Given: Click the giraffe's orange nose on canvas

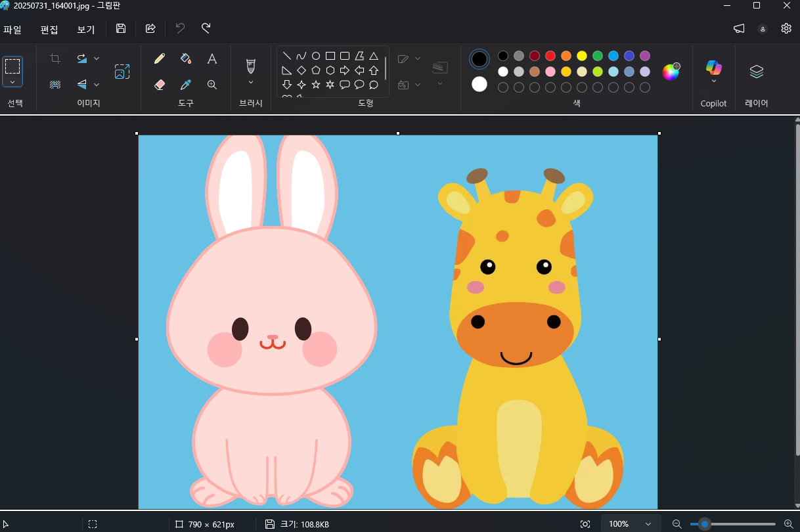Looking at the screenshot, I should 516,334.
